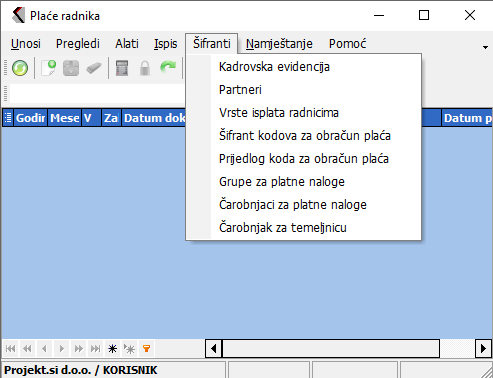Go to the last record navigation arrow
Viewport: 493px width, 378px height.
pos(95,349)
